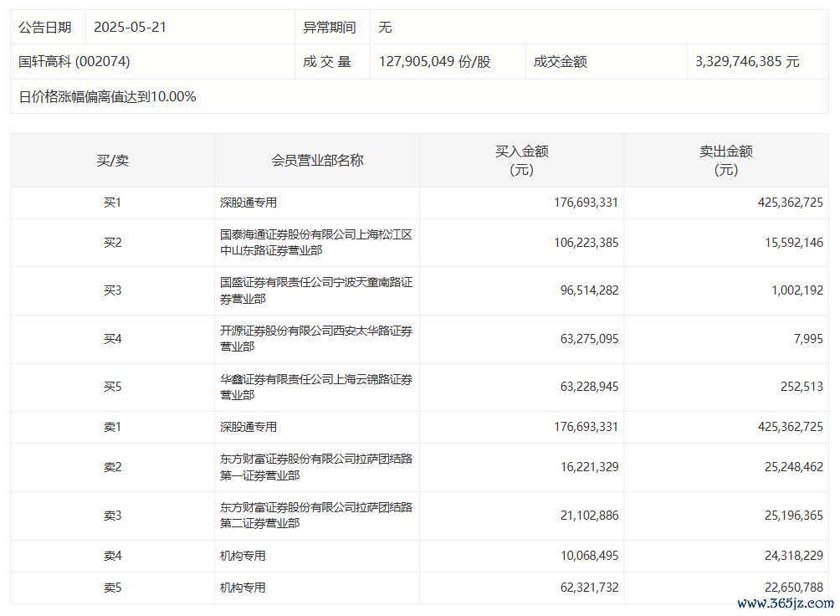Select buy amount 106,223,385
The width and height of the screenshot is (840, 616).
[586, 243]
